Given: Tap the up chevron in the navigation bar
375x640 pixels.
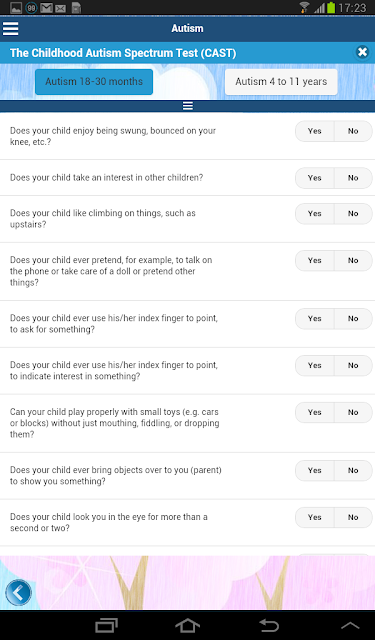Looking at the screenshot, I should (x=350, y=626).
